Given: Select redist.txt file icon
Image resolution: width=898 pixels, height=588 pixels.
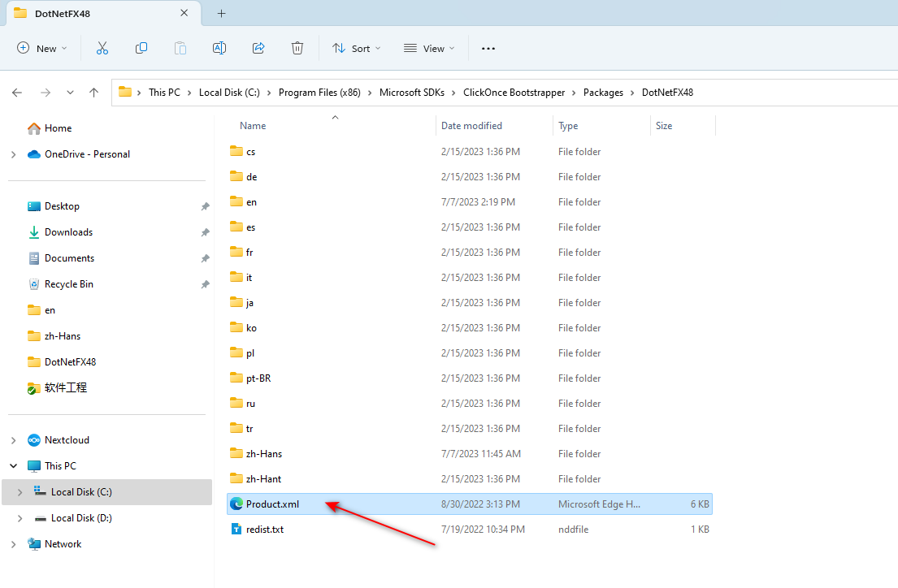Looking at the screenshot, I should [236, 529].
